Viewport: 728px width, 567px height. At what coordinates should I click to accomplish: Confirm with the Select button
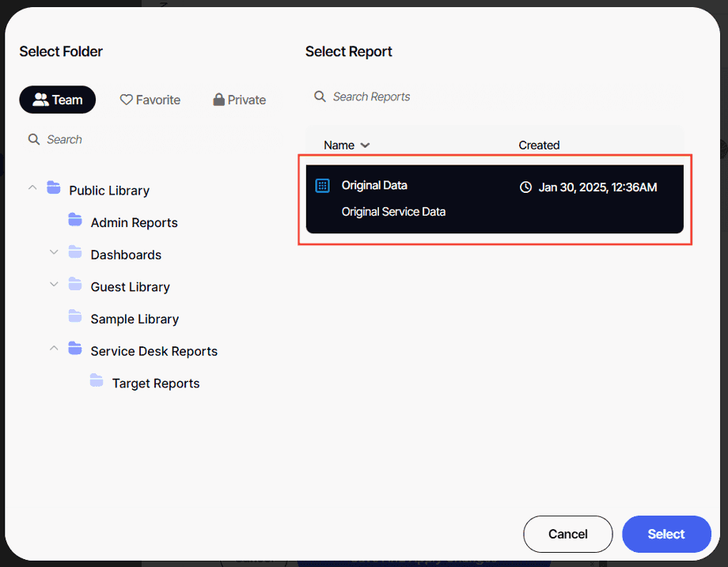(x=666, y=534)
